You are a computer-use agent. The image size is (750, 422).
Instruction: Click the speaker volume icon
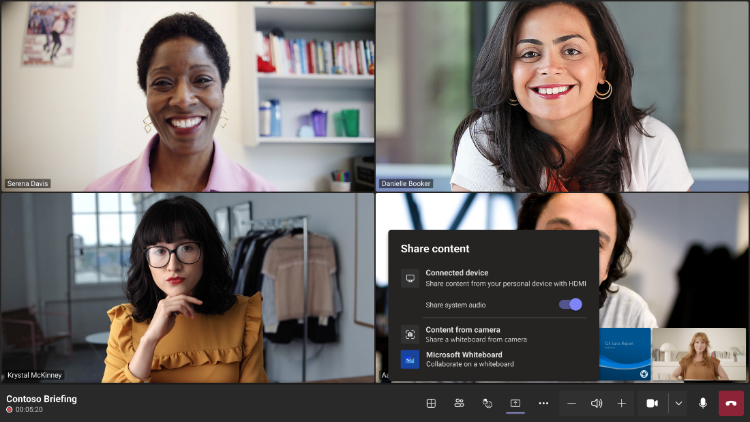(x=596, y=403)
